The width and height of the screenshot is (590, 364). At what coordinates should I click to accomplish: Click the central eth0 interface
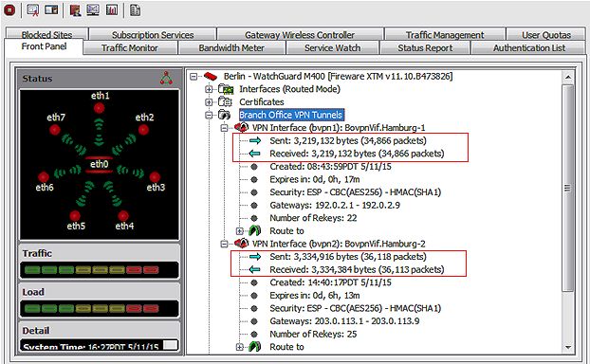coord(99,164)
